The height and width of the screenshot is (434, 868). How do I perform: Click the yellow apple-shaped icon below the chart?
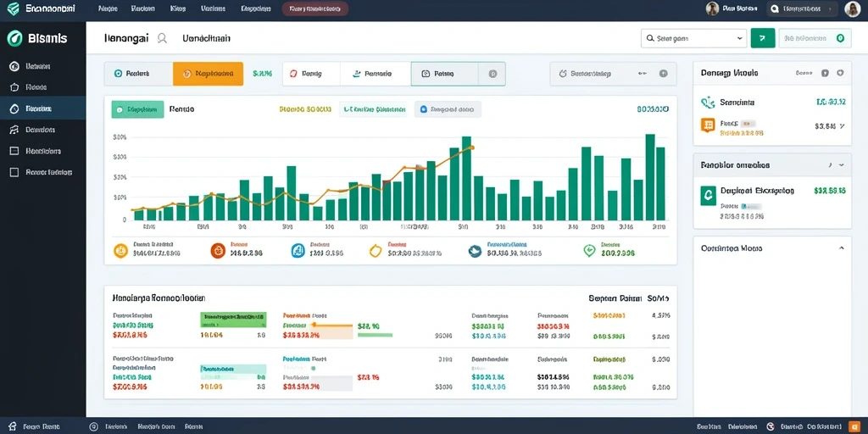(376, 251)
